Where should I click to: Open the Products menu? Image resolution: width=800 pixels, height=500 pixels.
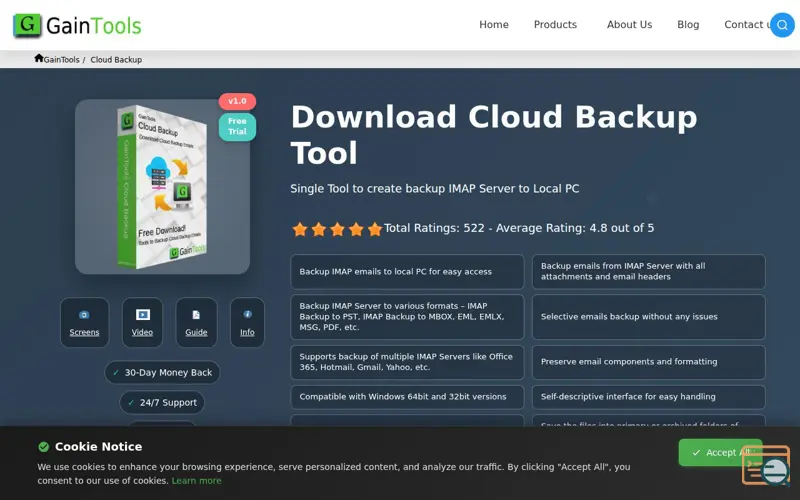point(555,24)
